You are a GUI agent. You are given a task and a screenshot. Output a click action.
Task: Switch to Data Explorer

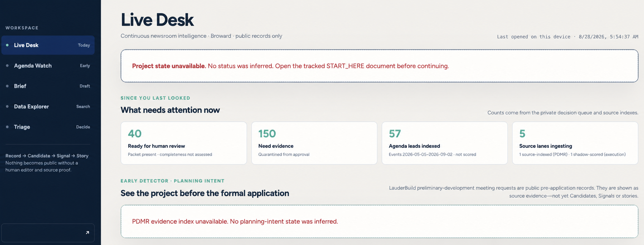(x=48, y=106)
